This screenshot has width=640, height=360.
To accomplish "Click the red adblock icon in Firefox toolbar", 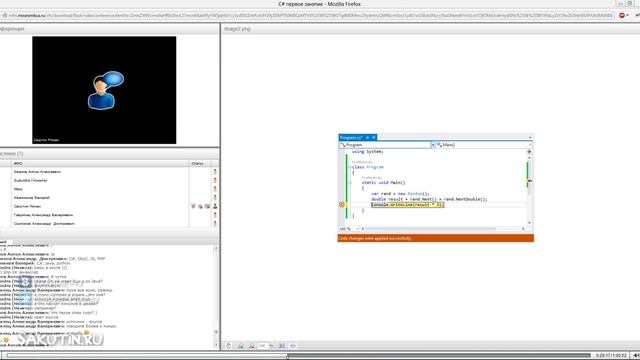I will (x=622, y=15).
